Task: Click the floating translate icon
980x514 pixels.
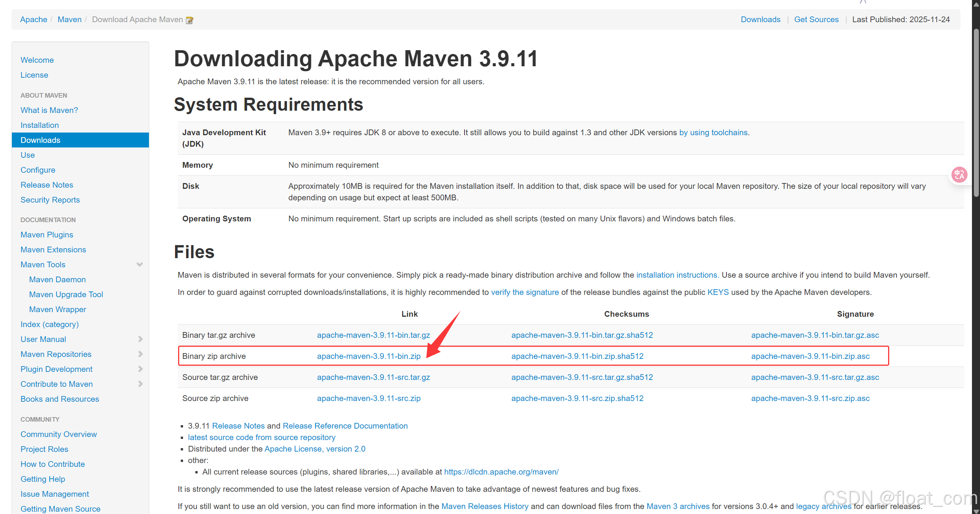Action: click(x=959, y=175)
